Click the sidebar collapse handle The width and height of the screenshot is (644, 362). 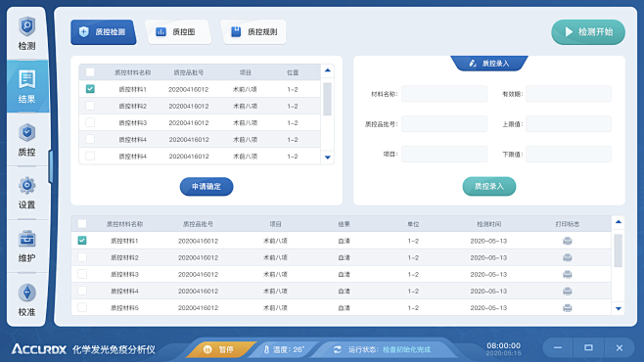[x=51, y=166]
